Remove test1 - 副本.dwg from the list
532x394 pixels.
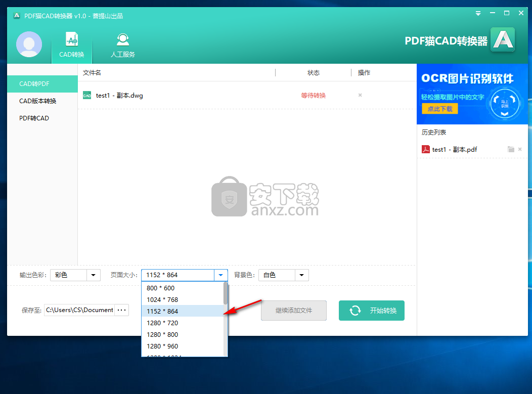(360, 96)
